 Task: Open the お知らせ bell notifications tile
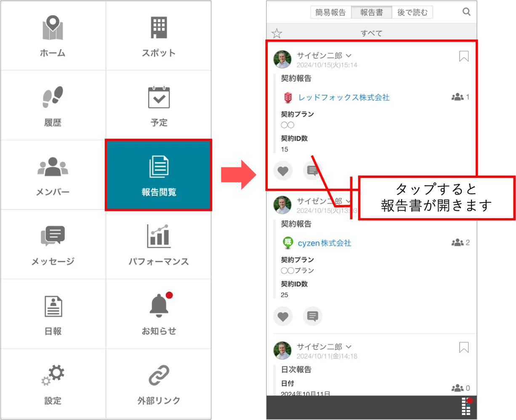tap(159, 314)
